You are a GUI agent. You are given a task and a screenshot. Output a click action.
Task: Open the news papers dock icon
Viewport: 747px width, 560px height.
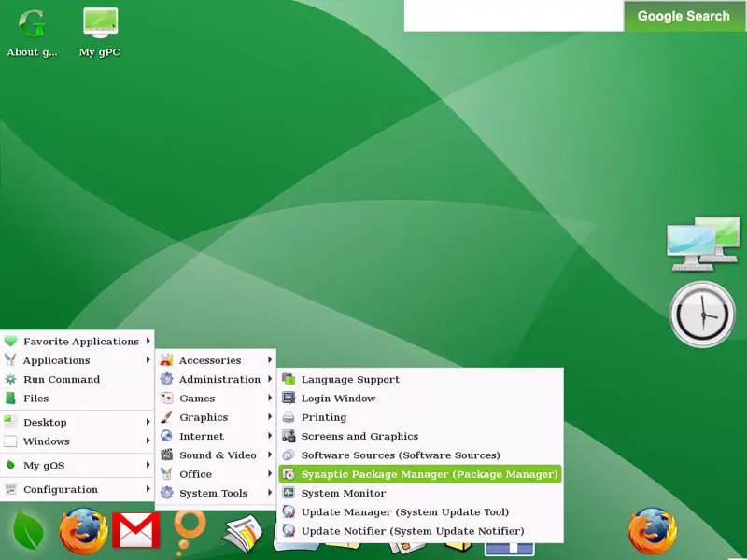(243, 532)
